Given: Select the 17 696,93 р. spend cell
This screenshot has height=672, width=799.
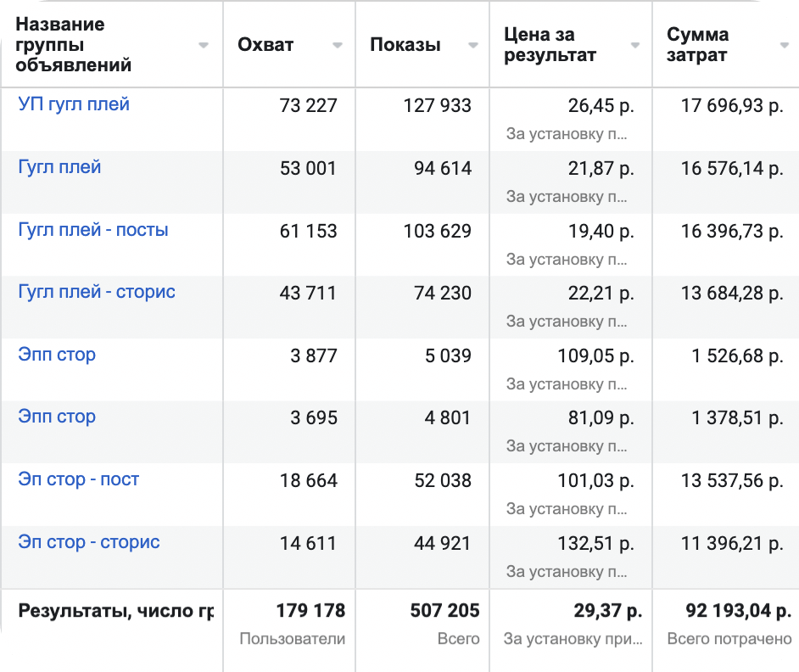Looking at the screenshot, I should click(x=732, y=106).
